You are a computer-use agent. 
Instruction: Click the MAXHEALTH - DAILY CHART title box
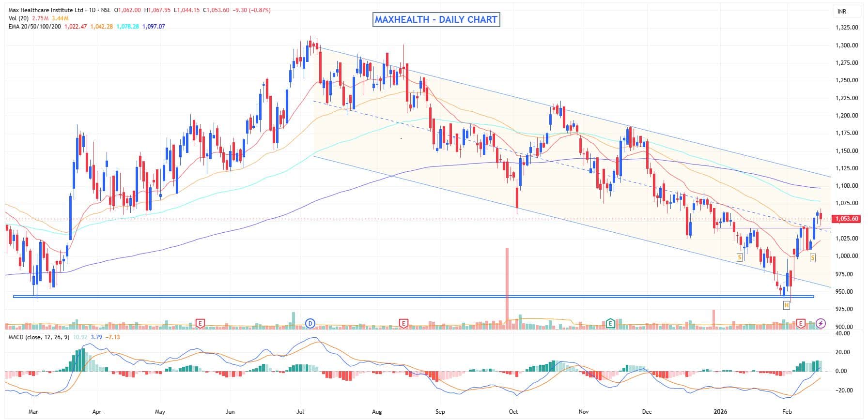coord(436,19)
